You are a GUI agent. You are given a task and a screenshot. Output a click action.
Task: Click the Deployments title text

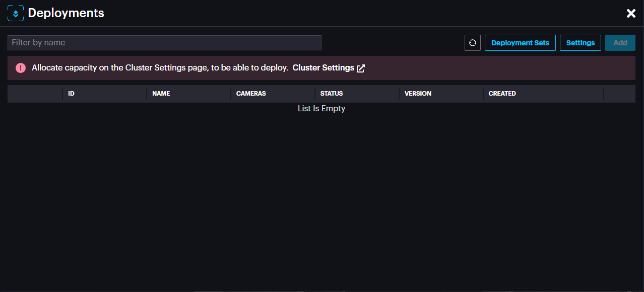click(66, 14)
